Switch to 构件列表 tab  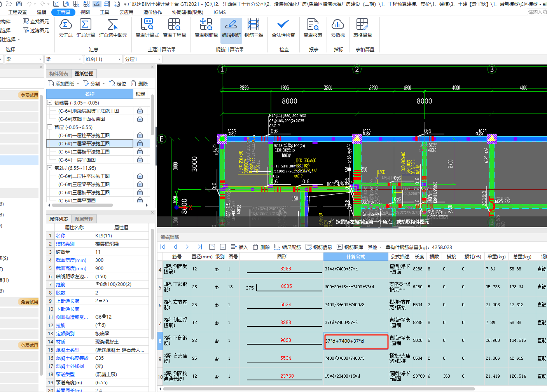[59, 73]
